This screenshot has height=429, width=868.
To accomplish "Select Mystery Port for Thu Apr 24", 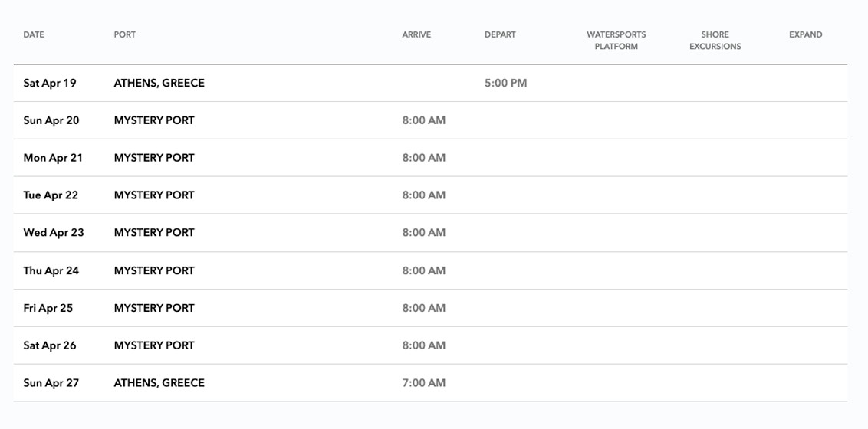I will 154,270.
